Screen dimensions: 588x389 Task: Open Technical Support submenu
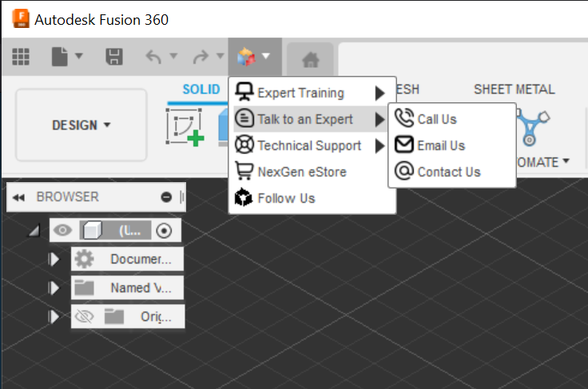tap(312, 145)
